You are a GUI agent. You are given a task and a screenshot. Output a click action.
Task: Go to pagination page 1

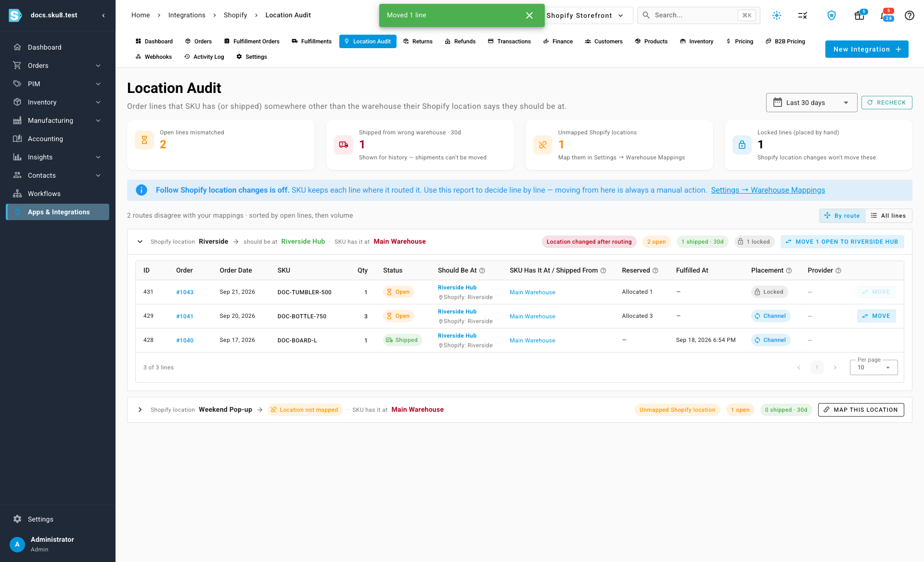click(817, 367)
